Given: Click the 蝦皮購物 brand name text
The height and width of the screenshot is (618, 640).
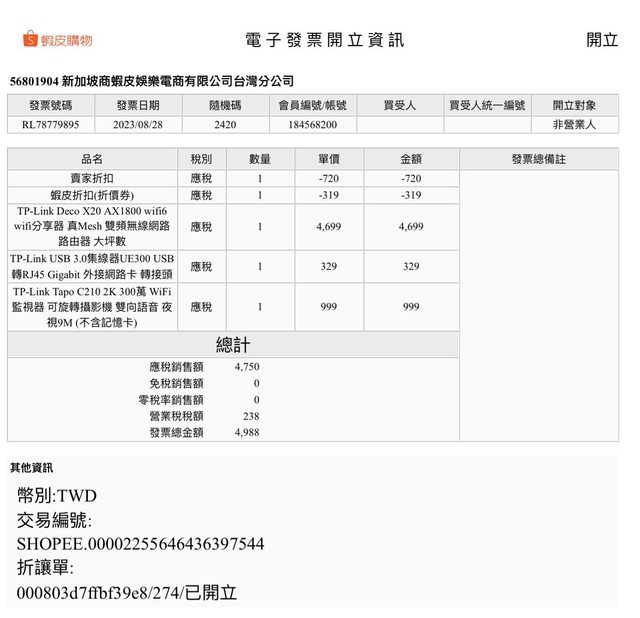Looking at the screenshot, I should 68,40.
